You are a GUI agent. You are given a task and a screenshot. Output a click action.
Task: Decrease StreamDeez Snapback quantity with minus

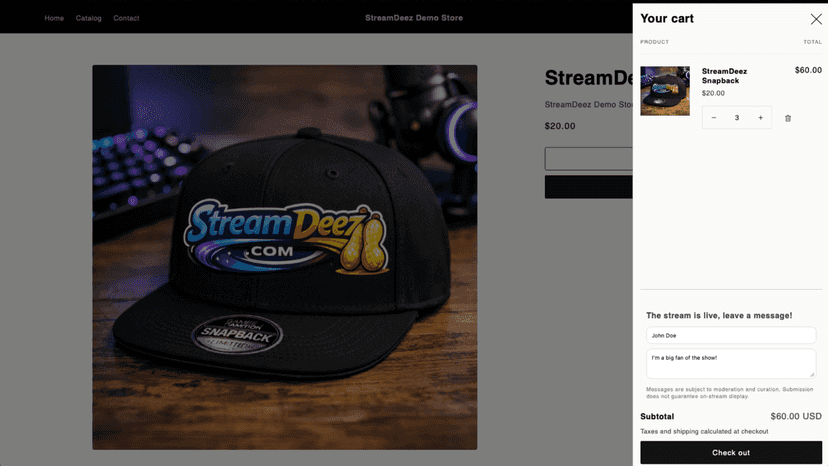713,118
